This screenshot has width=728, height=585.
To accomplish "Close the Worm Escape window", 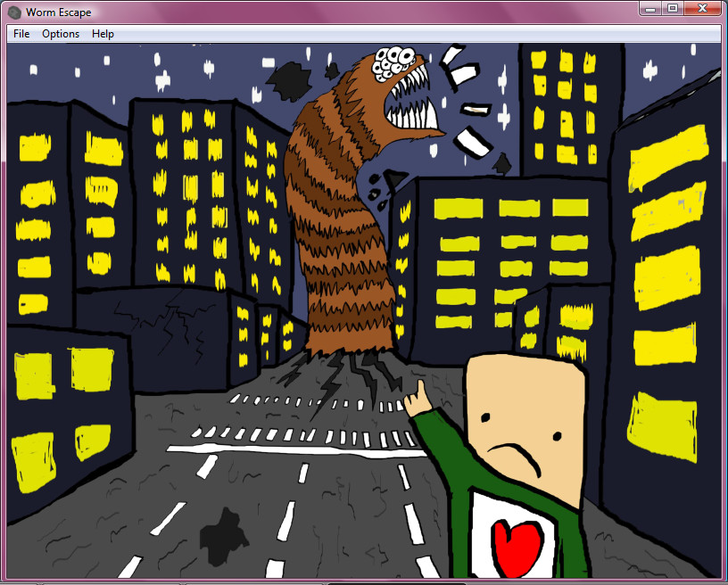I will click(701, 8).
